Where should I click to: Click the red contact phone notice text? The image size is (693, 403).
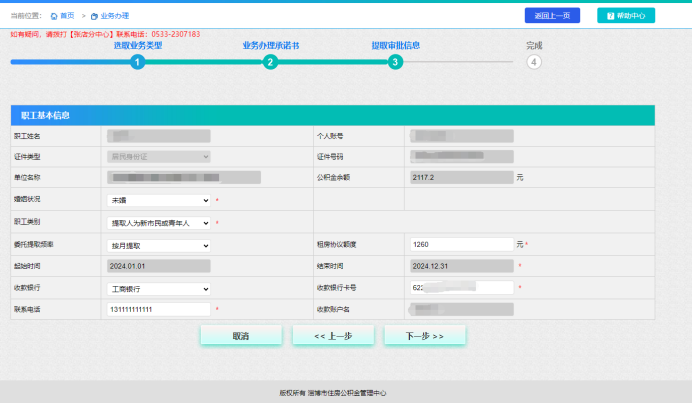105,34
